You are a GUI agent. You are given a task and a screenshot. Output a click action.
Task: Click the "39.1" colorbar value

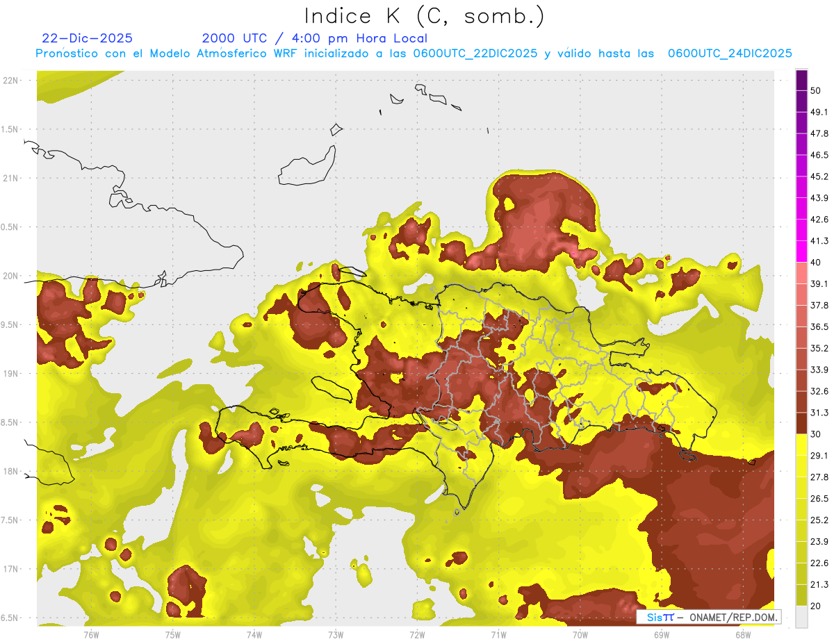click(x=819, y=284)
